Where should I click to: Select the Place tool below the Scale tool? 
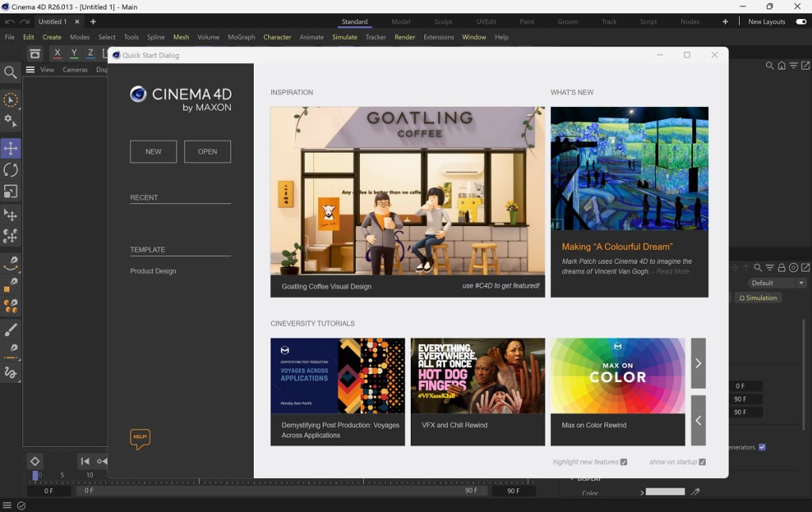pos(10,214)
